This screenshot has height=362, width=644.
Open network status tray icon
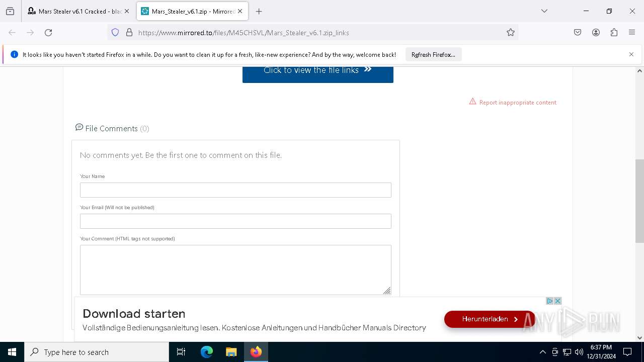coord(567,352)
